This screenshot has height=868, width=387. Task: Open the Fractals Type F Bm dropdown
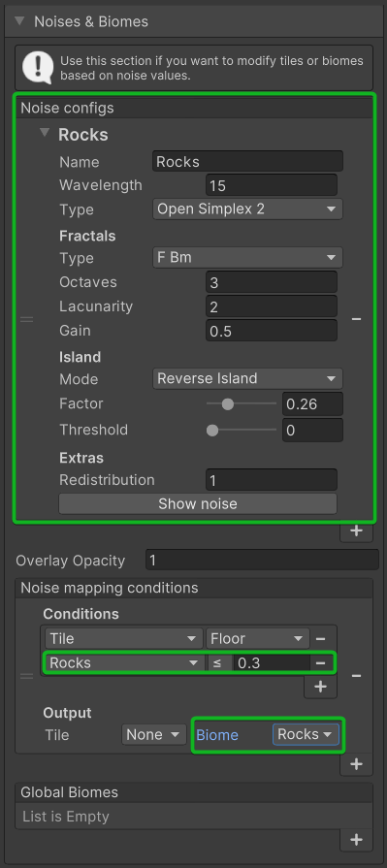[247, 257]
